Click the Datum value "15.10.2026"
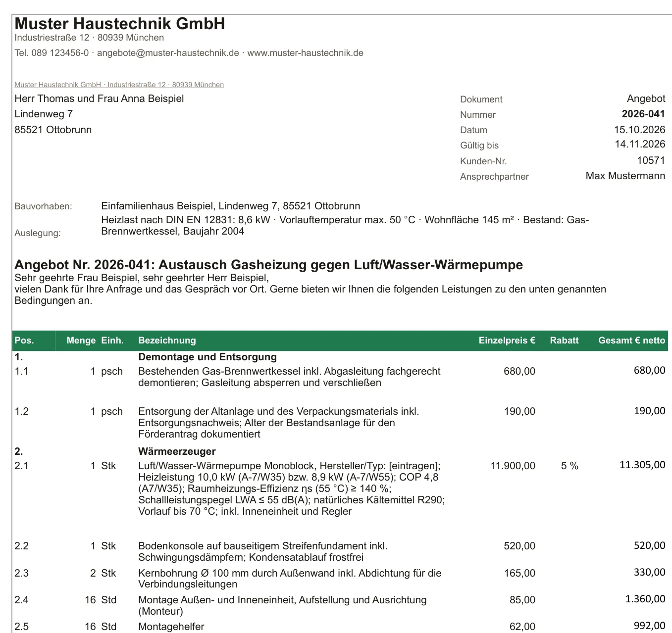This screenshot has height=633, width=672. (x=639, y=130)
